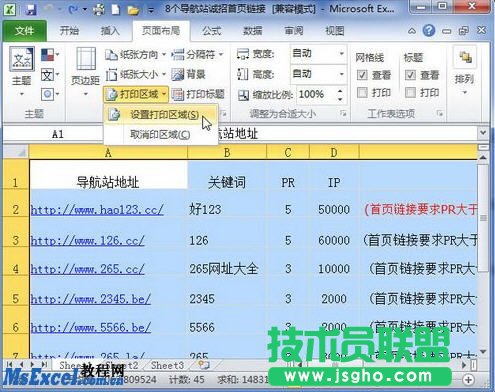This screenshot has height=392, width=495.
Task: Save the workbook using quick access icon
Action: coord(30,10)
